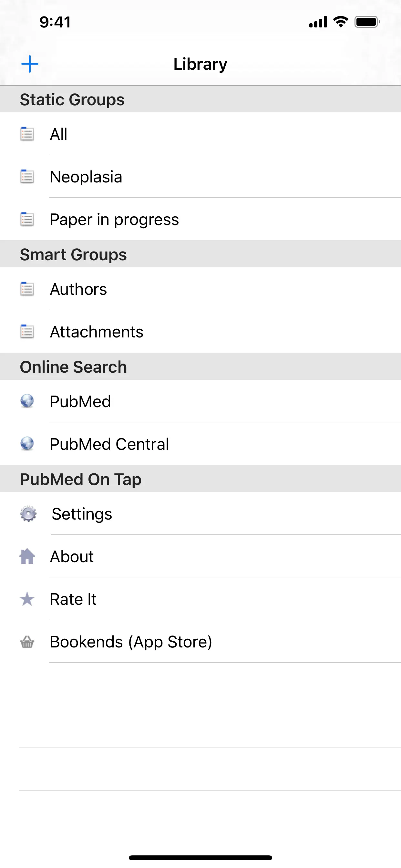The image size is (401, 868).
Task: Tap the blue plus add button
Action: (x=30, y=64)
